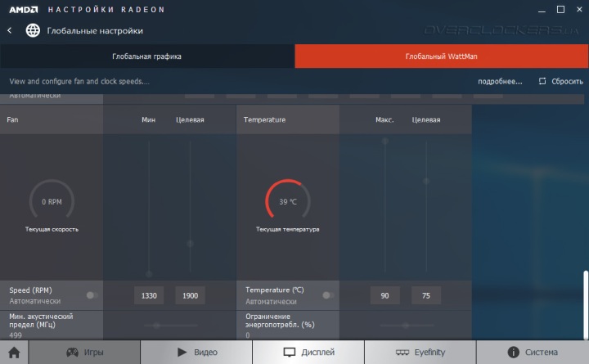589x364 pixels.
Task: Click the info icon for Система
Action: click(513, 352)
